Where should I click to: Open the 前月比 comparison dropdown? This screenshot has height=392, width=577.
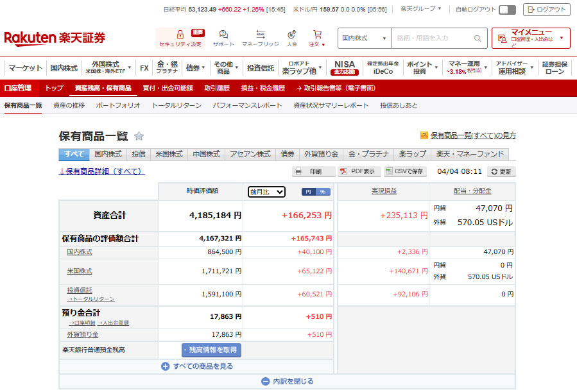pos(266,192)
